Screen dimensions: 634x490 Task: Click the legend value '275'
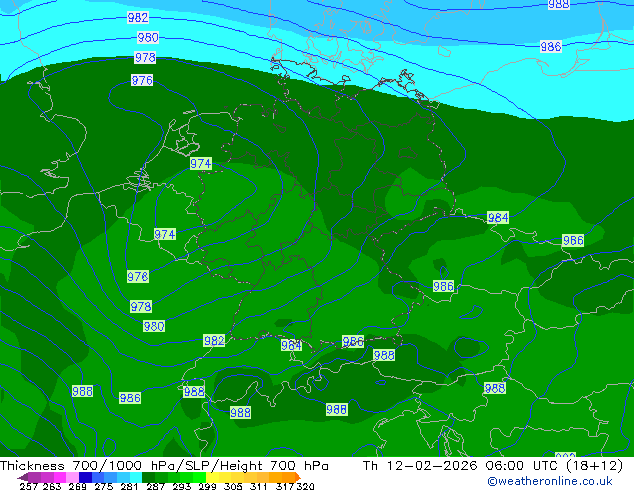tap(104, 486)
